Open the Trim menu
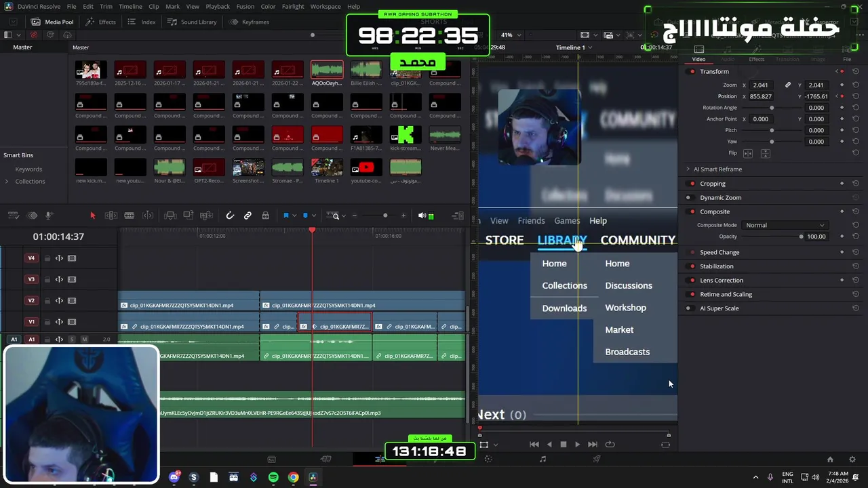Screen dimensions: 868x488 (106, 7)
